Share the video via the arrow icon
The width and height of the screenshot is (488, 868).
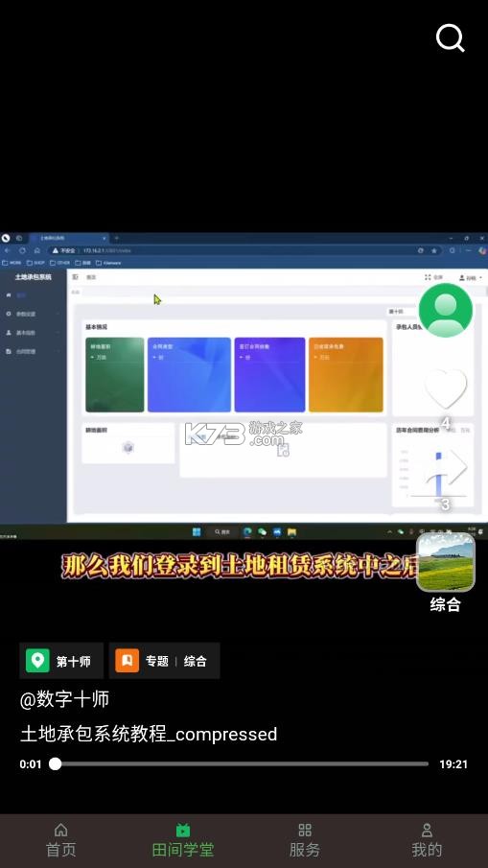point(446,467)
